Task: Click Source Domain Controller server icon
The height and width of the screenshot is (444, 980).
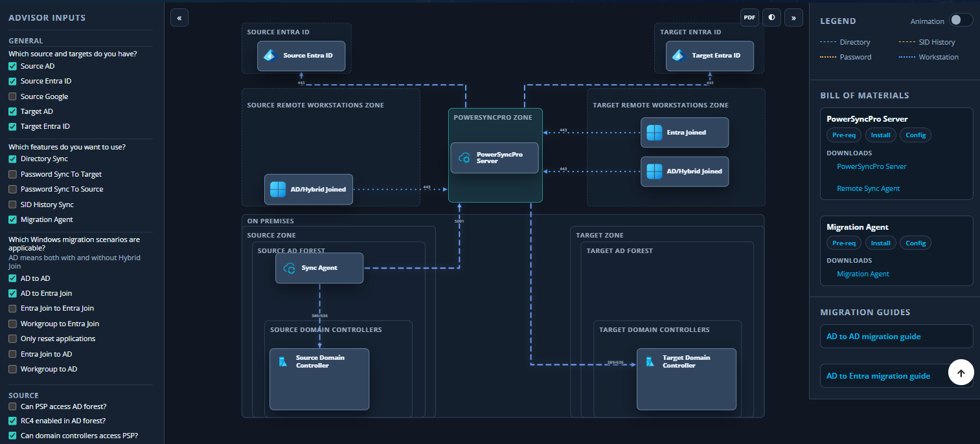Action: coord(283,362)
